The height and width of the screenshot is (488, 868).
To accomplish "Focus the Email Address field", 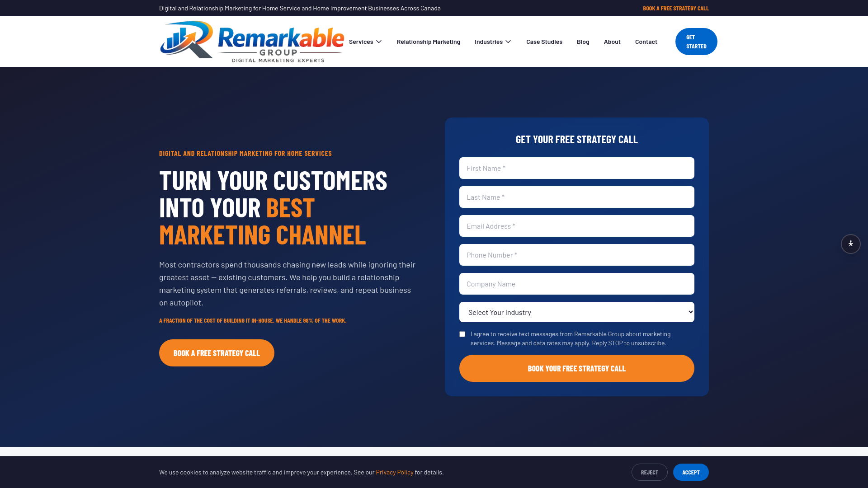I will (577, 226).
